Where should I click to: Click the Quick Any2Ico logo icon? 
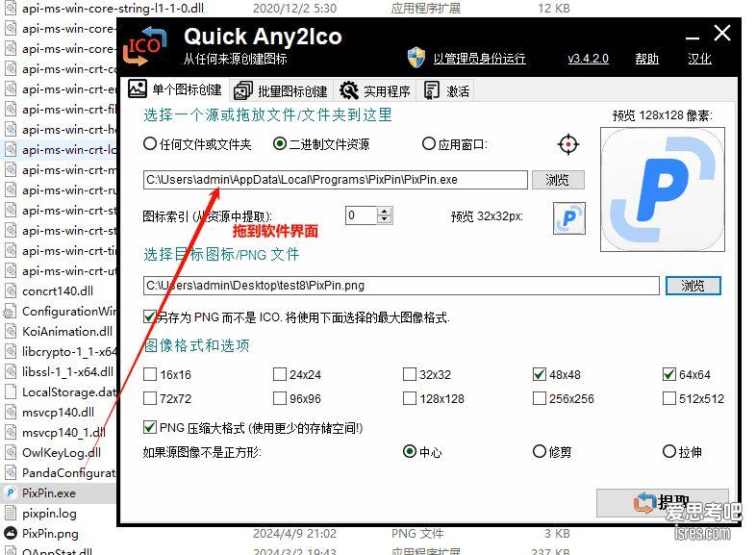[x=144, y=45]
